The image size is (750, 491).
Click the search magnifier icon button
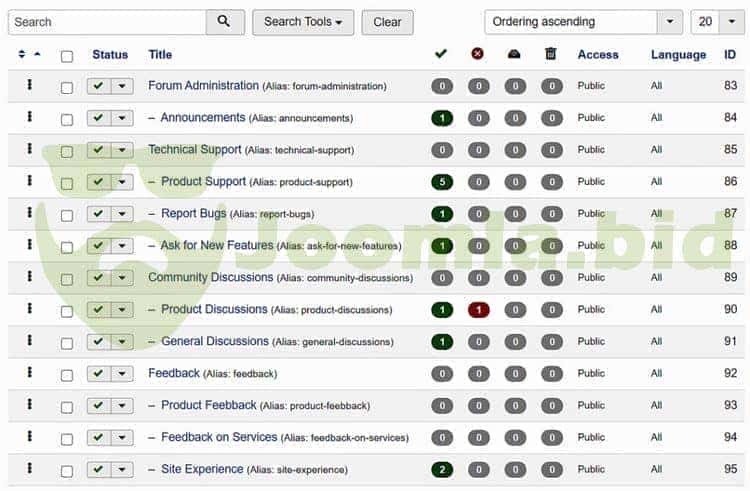(x=224, y=22)
